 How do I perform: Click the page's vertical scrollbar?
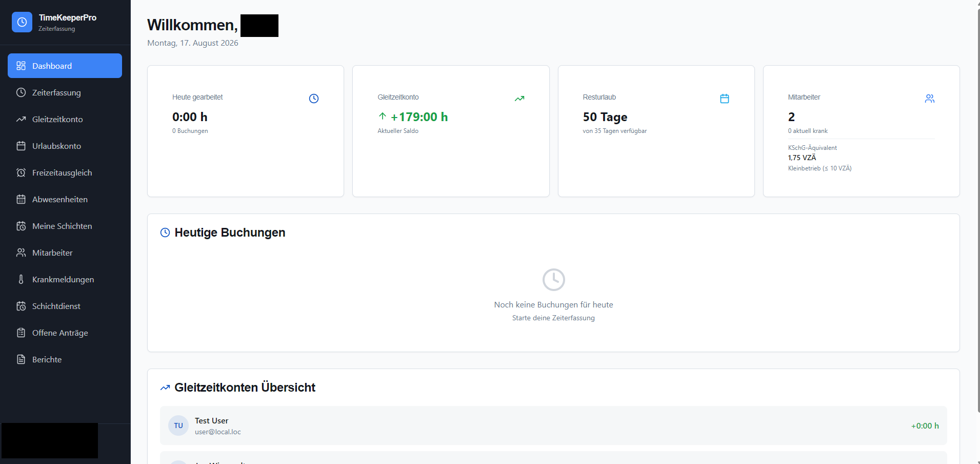click(978, 210)
